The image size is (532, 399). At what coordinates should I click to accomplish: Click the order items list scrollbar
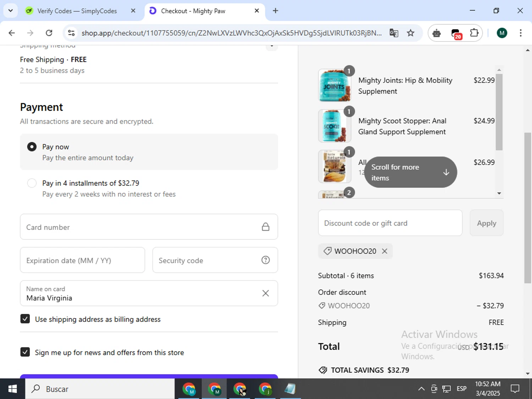499,112
